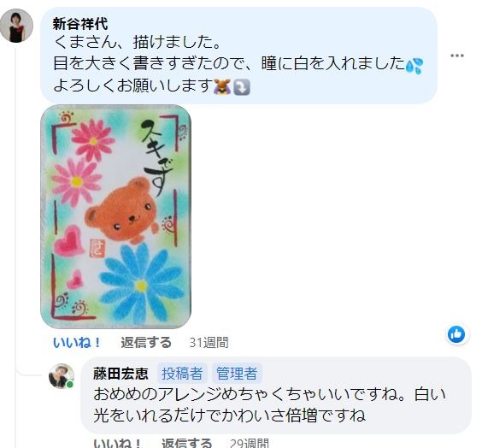Open the three-dot comment options menu
The width and height of the screenshot is (482, 448).
457,56
